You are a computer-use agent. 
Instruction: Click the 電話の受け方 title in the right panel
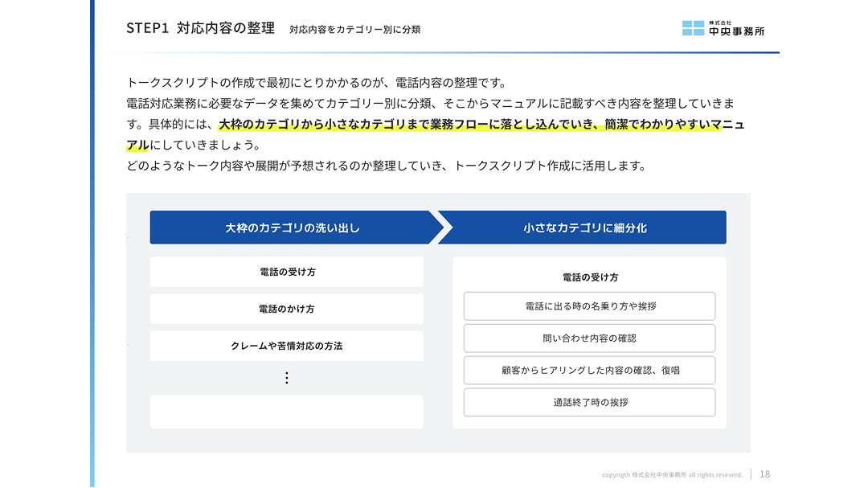click(x=590, y=277)
